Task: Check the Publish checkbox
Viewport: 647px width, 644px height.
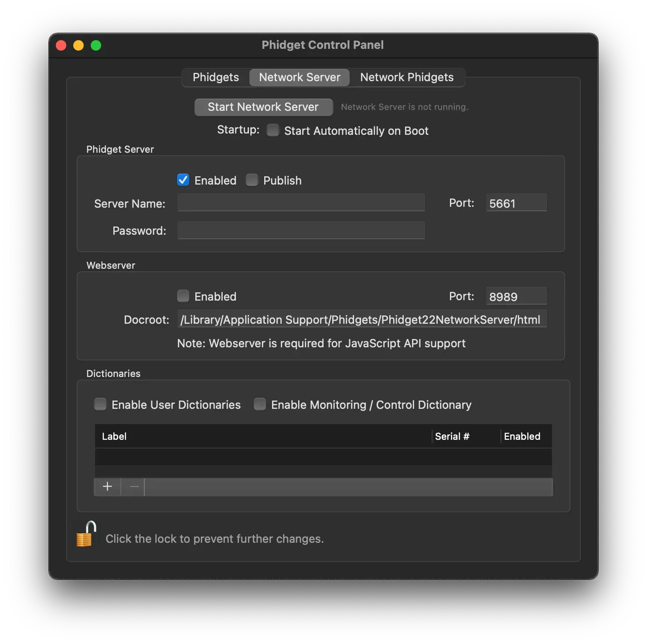Action: [252, 180]
